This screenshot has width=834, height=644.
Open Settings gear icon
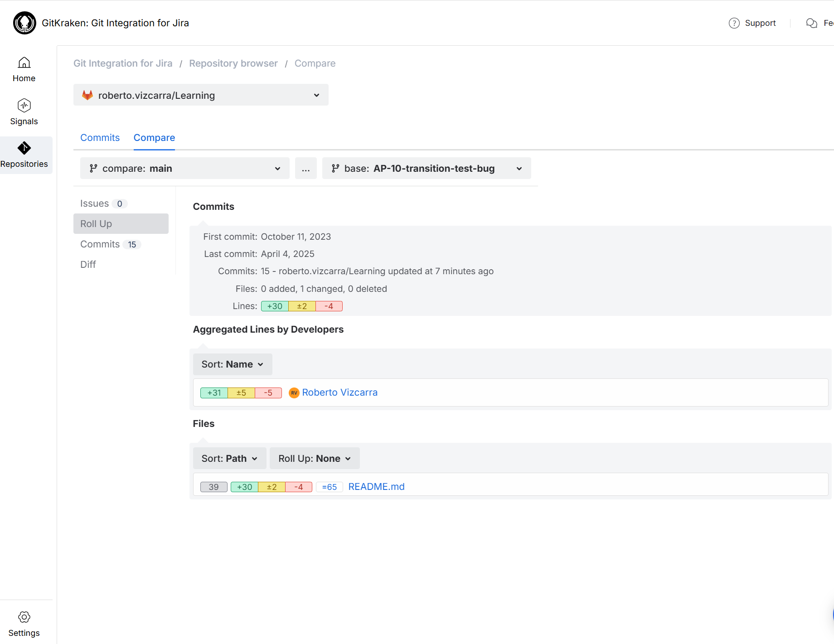coord(24,617)
